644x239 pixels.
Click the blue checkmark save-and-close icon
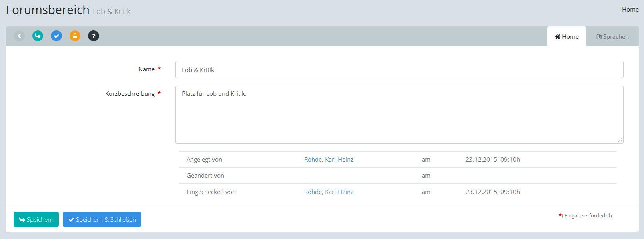(56, 36)
